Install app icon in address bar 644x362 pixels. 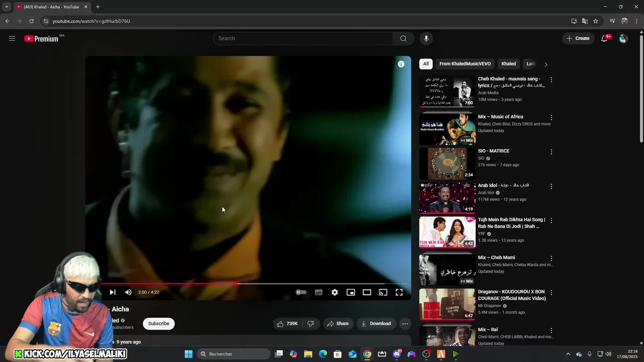click(x=574, y=21)
